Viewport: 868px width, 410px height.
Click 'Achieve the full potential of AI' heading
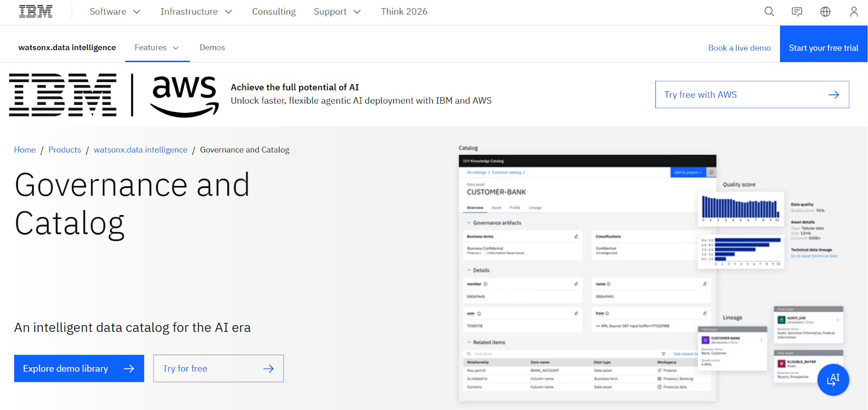click(x=295, y=87)
